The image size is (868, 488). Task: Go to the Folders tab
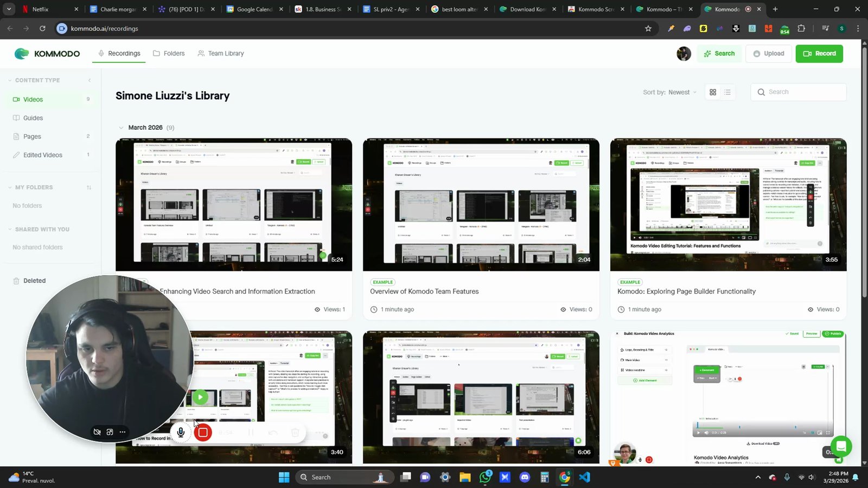(169, 54)
